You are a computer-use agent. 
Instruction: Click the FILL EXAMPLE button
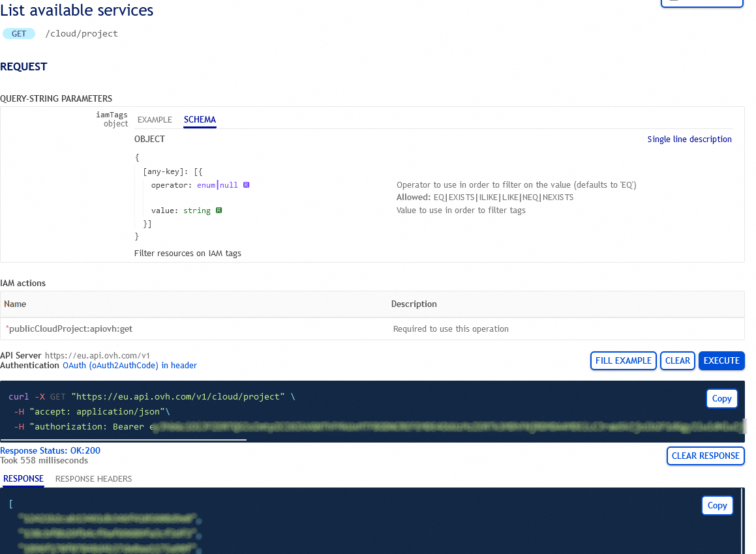click(x=623, y=360)
